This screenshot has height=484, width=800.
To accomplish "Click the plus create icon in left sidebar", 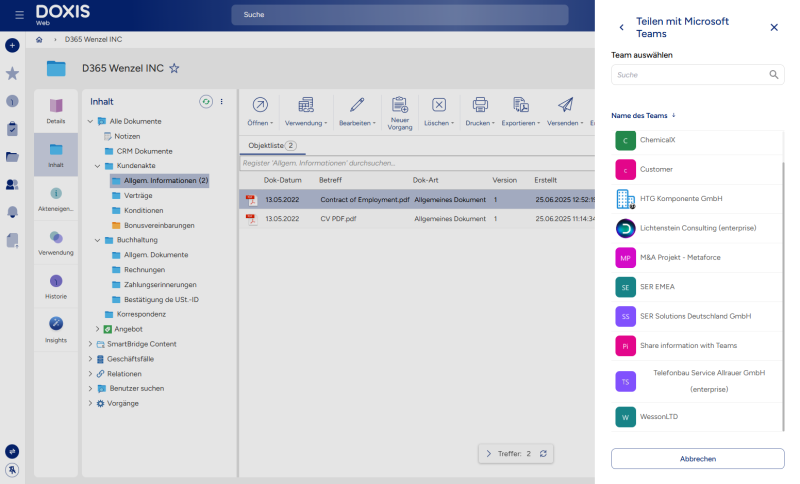I will tap(12, 45).
